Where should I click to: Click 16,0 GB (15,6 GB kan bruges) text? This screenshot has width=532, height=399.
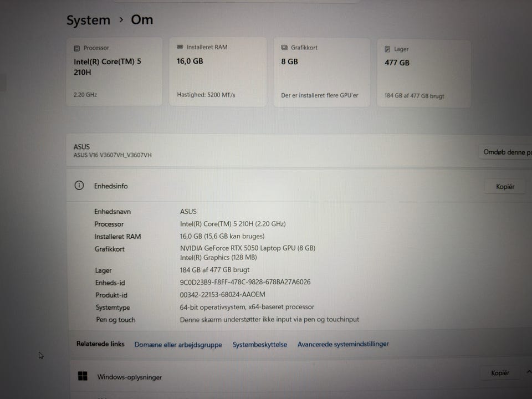tap(222, 236)
